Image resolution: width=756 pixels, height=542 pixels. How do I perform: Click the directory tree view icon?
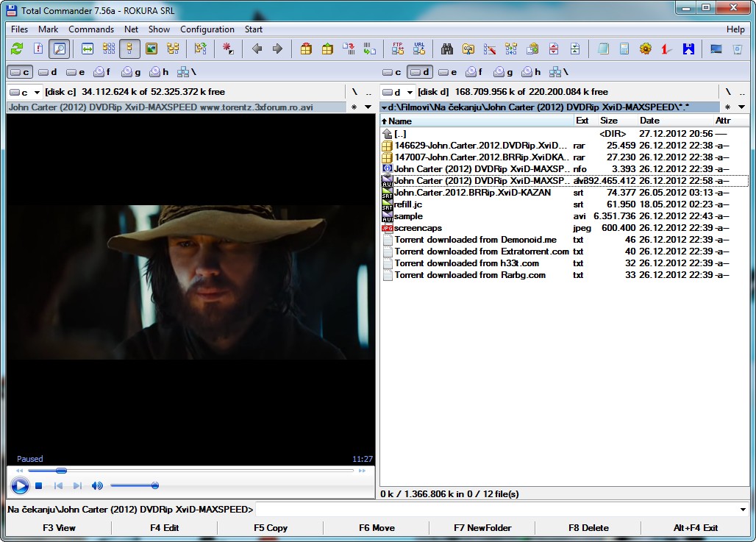(x=173, y=49)
